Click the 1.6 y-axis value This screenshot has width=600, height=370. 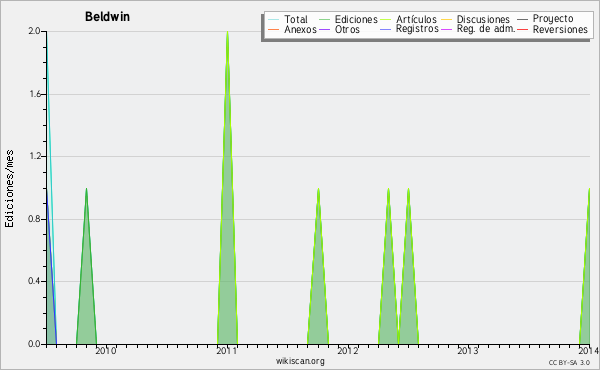pyautogui.click(x=34, y=94)
